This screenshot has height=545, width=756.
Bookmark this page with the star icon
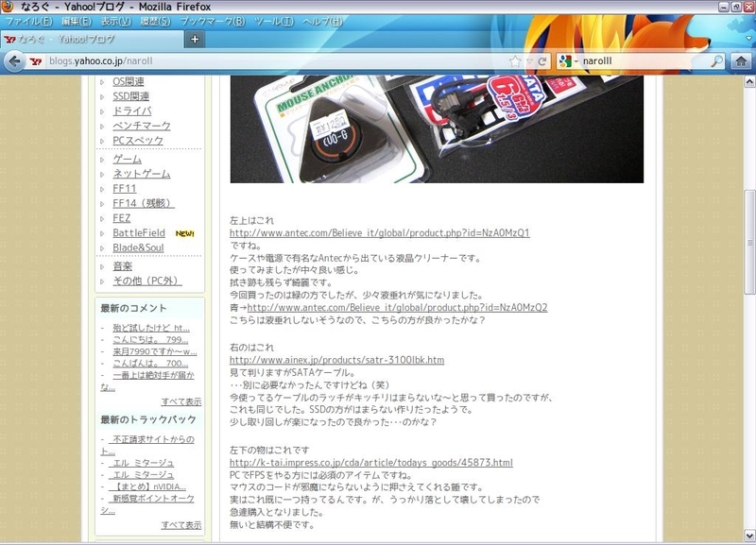[515, 61]
